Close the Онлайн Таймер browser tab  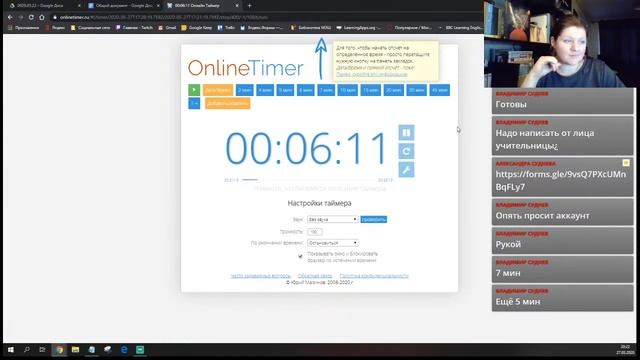point(237,6)
